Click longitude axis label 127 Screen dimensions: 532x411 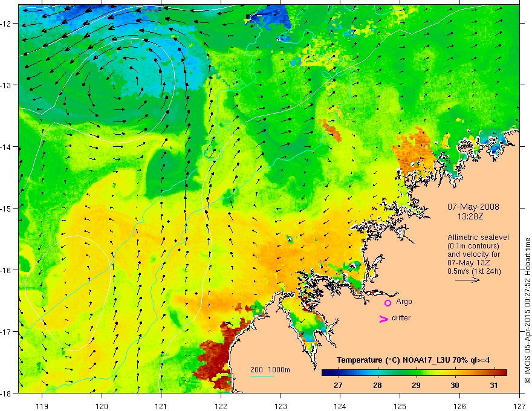tap(519, 406)
